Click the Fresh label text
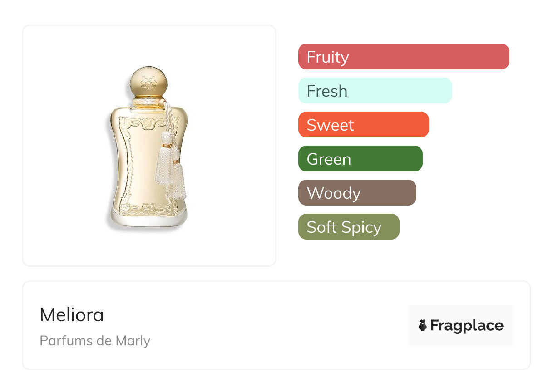Image resolution: width=553 pixels, height=392 pixels. point(327,91)
